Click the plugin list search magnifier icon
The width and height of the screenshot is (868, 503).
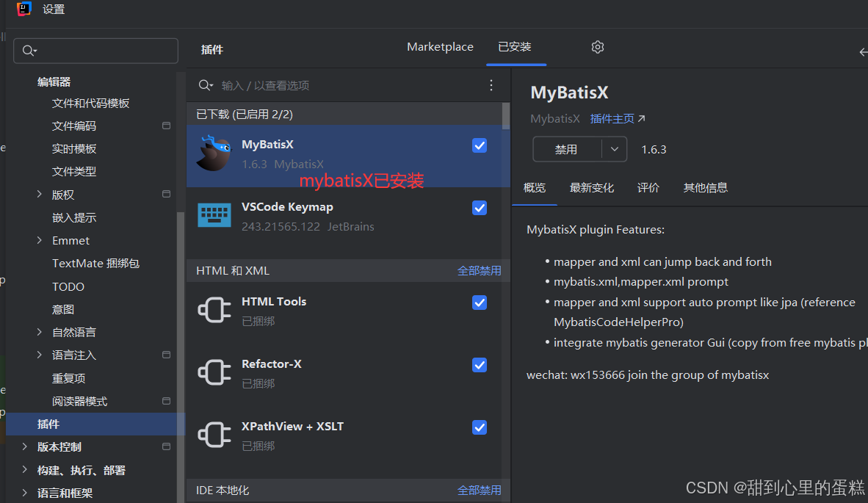click(206, 85)
